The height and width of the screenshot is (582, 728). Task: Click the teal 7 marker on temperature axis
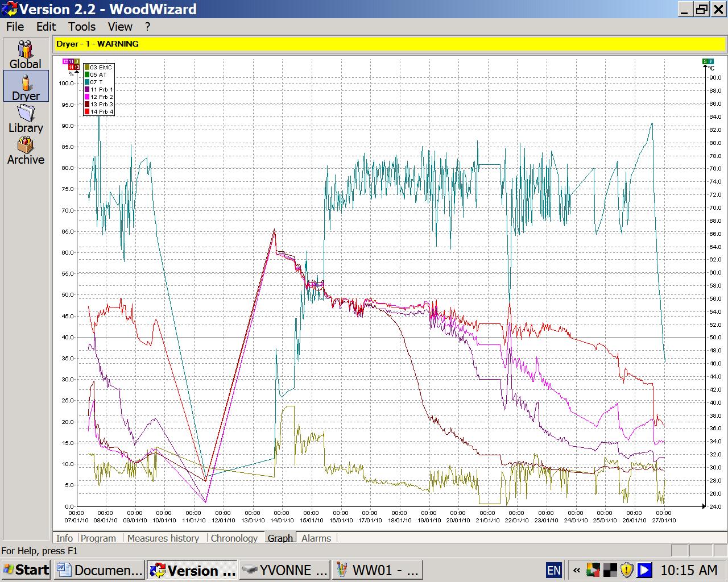click(711, 61)
